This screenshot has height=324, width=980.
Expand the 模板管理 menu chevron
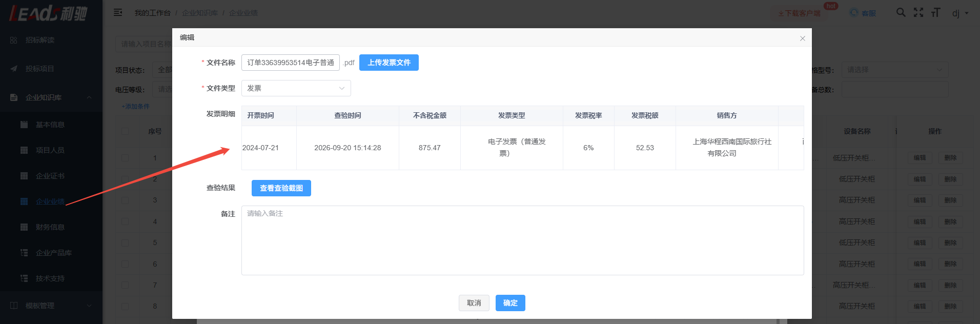[x=89, y=306]
